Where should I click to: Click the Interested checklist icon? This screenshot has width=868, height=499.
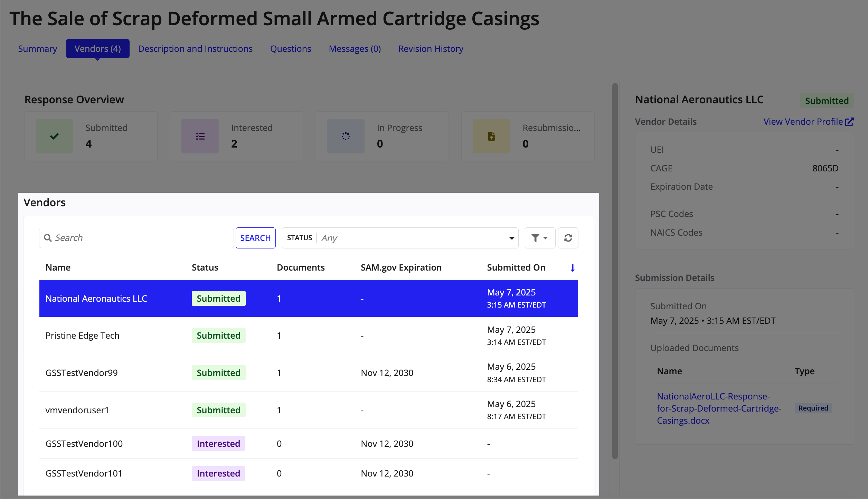[200, 136]
